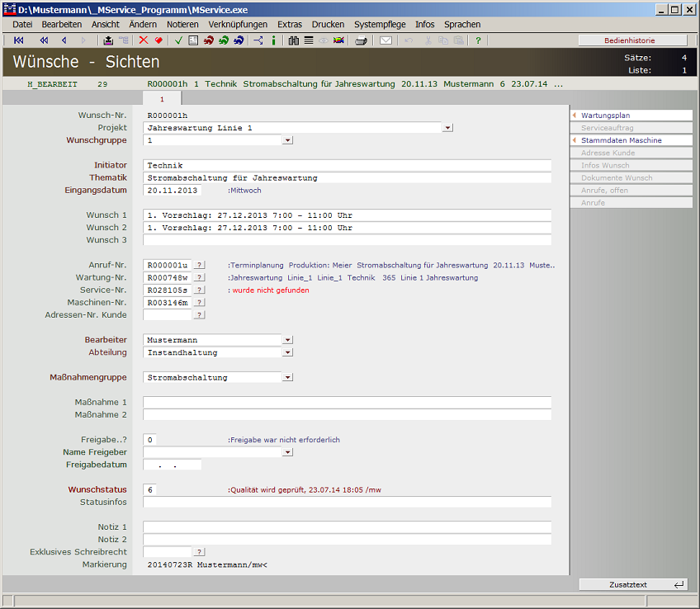
Task: Click the green checkmark confirm icon
Action: 178,40
